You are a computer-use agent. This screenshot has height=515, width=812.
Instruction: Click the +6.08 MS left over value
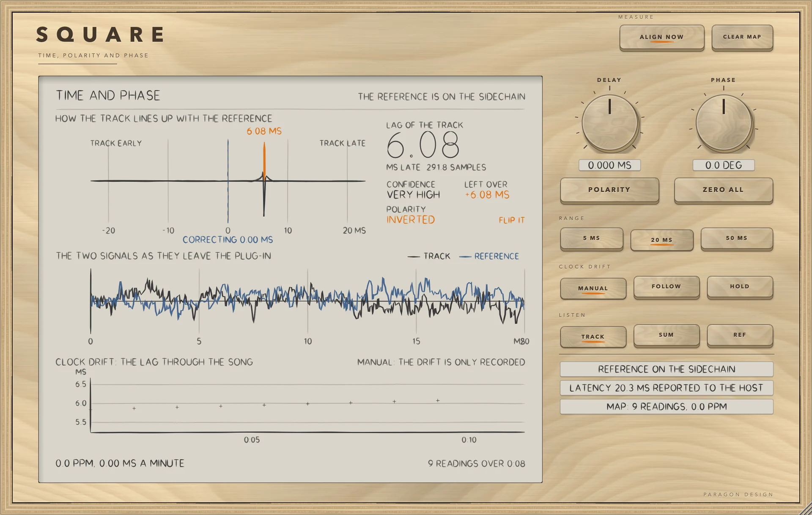point(487,195)
